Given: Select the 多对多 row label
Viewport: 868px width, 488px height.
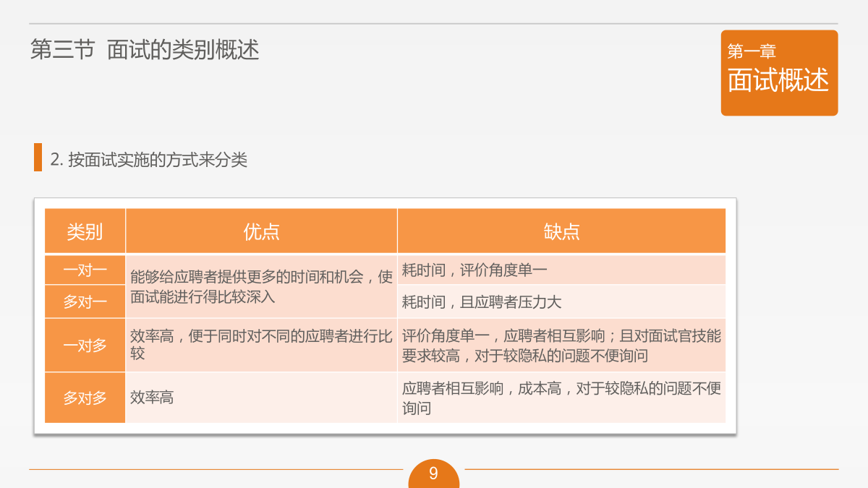Looking at the screenshot, I should [85, 398].
